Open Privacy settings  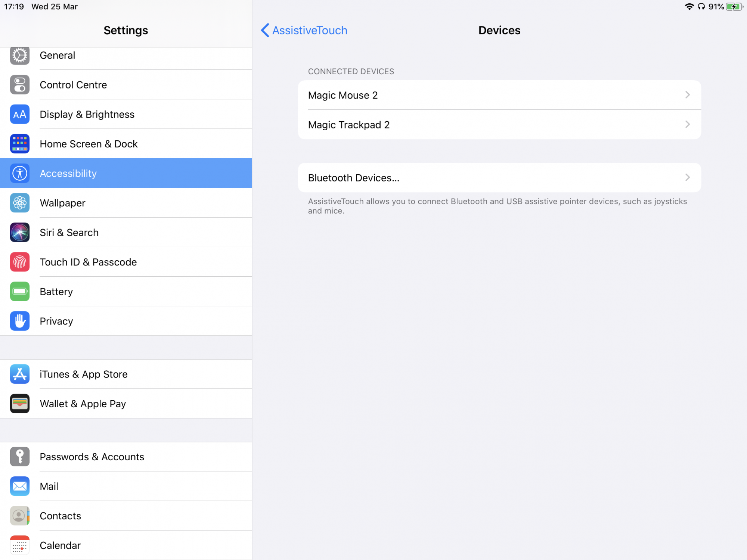point(126,321)
